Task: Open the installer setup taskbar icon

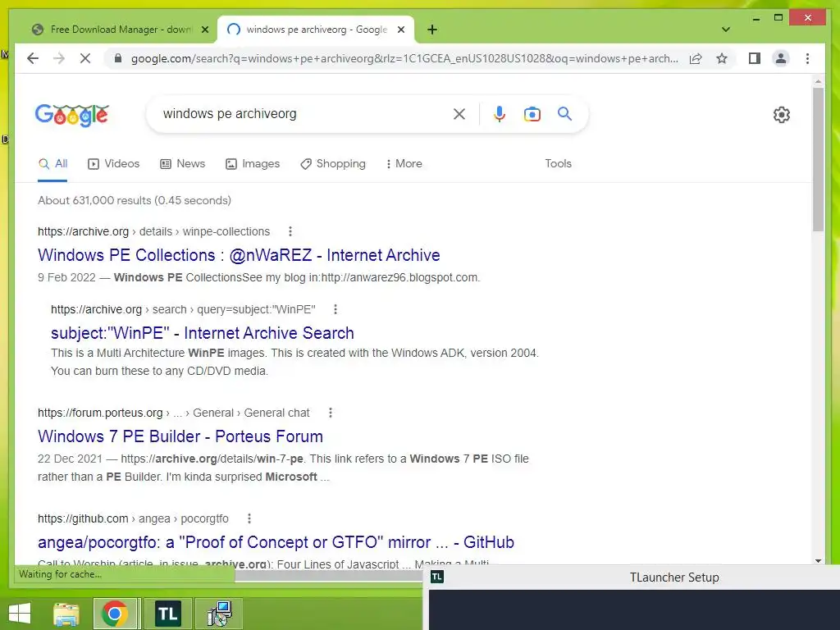Action: [x=220, y=614]
